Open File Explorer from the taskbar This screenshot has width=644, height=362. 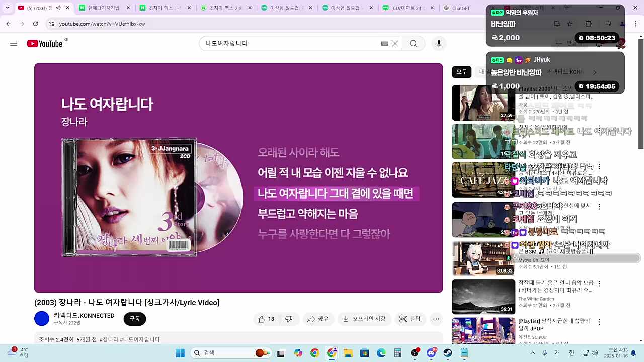click(348, 353)
